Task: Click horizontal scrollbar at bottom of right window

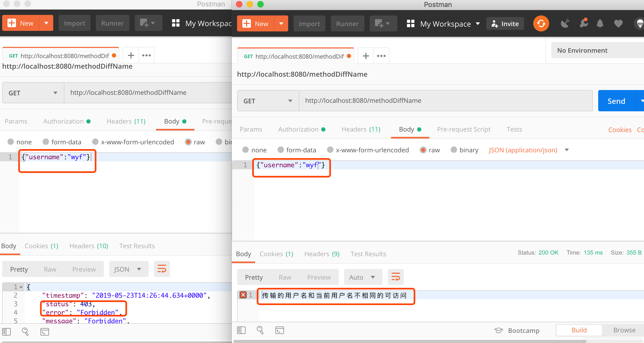Action: point(410,341)
